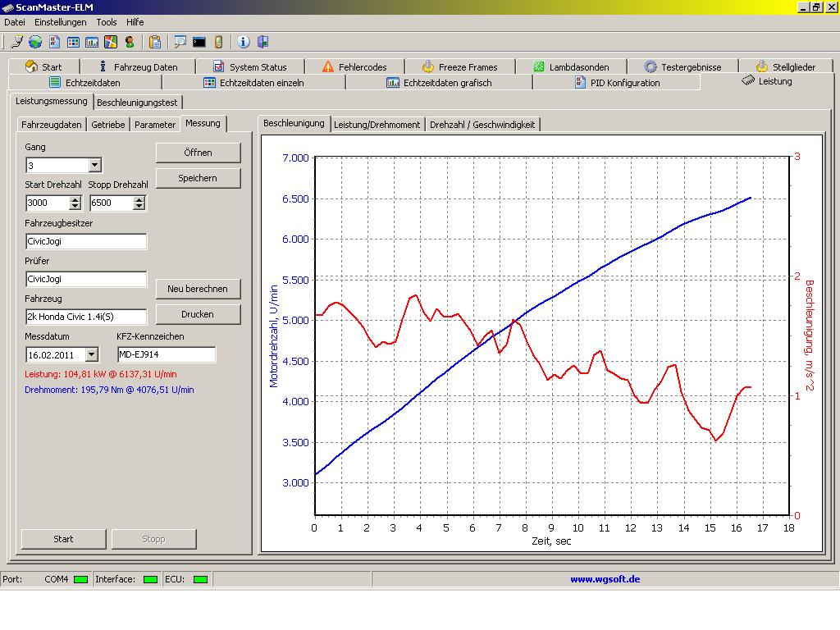This screenshot has width=840, height=630.
Task: Click the magnifier window toolbar icon
Action: [x=180, y=42]
